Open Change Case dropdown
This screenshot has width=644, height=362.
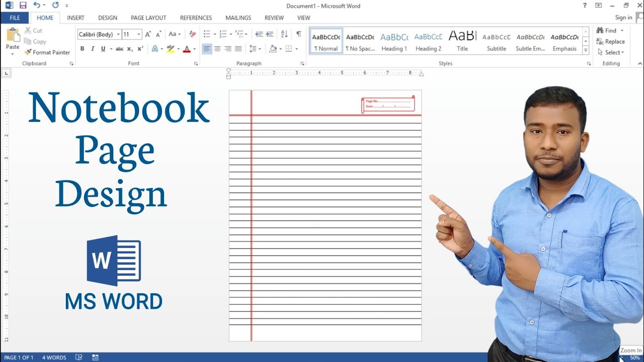point(174,34)
